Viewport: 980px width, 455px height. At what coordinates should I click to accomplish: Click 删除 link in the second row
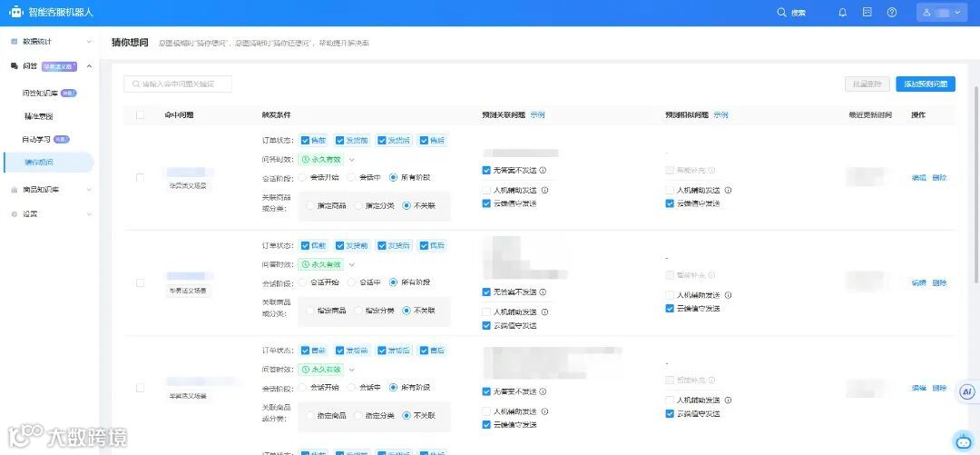coord(939,282)
